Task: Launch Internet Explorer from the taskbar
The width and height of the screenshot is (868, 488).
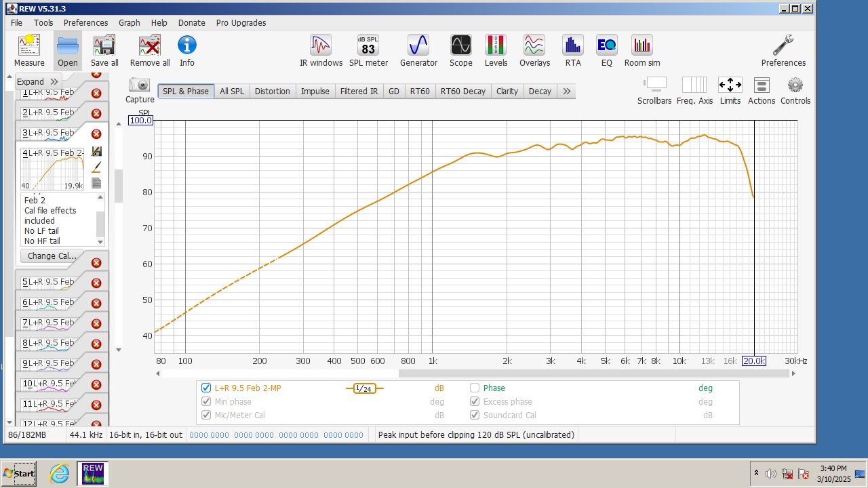Action: tap(60, 473)
